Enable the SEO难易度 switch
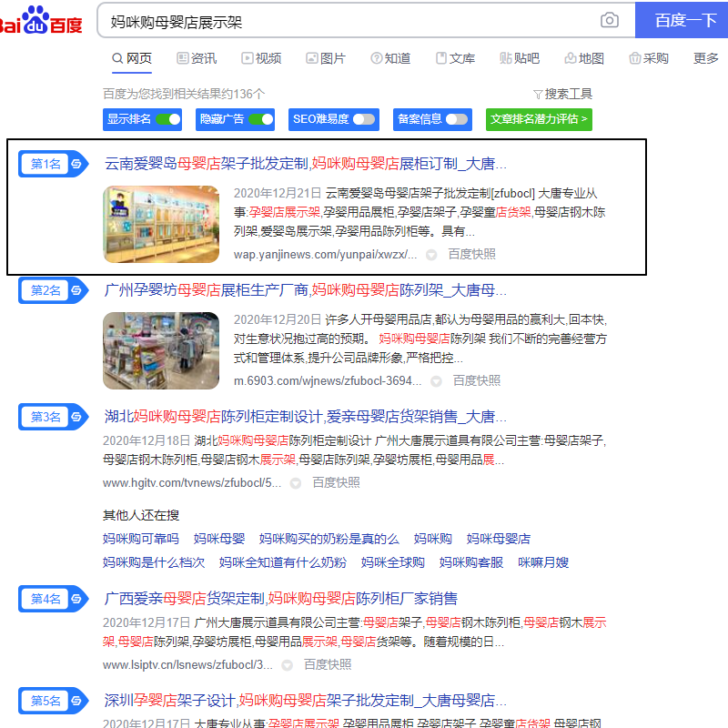The height and width of the screenshot is (728, 728). tap(364, 119)
